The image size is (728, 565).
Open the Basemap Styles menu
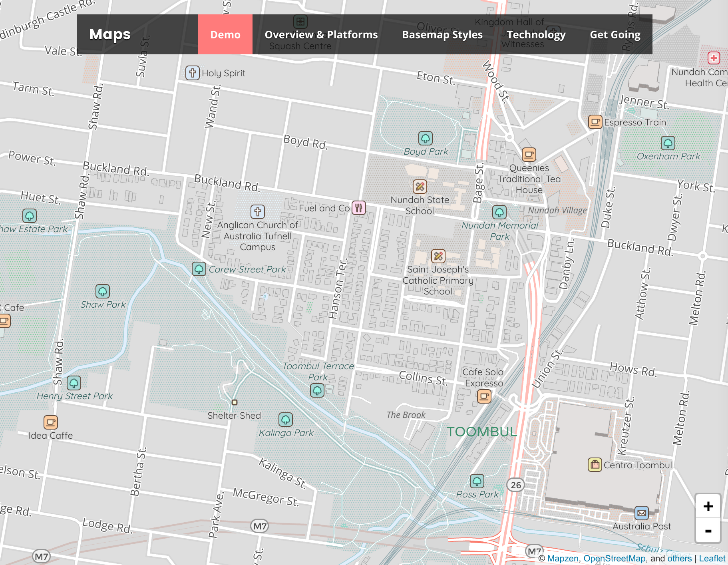coord(442,35)
